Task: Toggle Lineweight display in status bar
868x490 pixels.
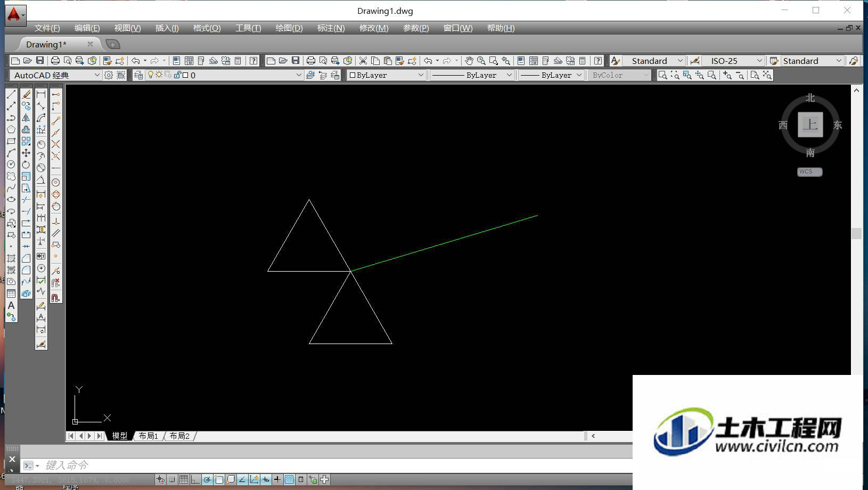Action: (x=277, y=480)
